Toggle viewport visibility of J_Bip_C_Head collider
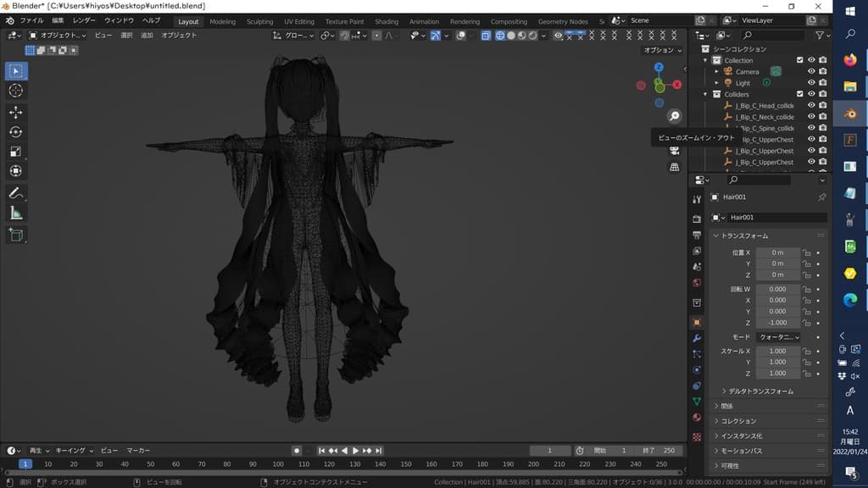 click(x=811, y=106)
